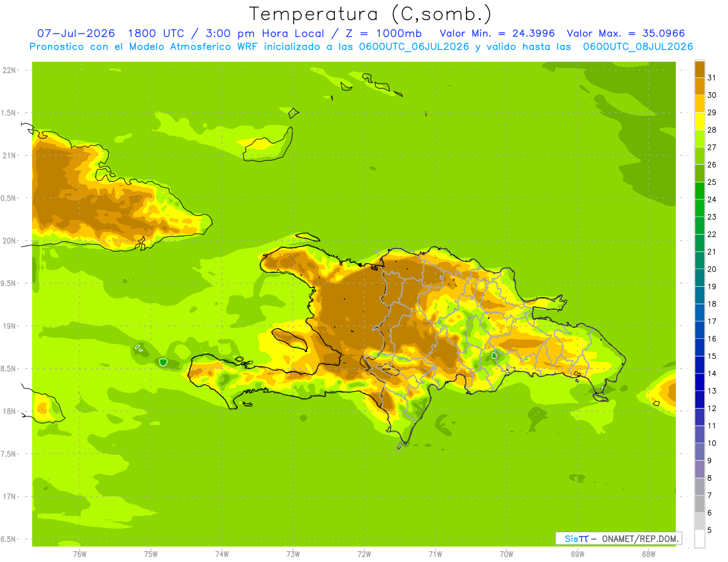Click the title "Temperatura (C,somb.)"
The width and height of the screenshot is (728, 562).
tap(371, 14)
